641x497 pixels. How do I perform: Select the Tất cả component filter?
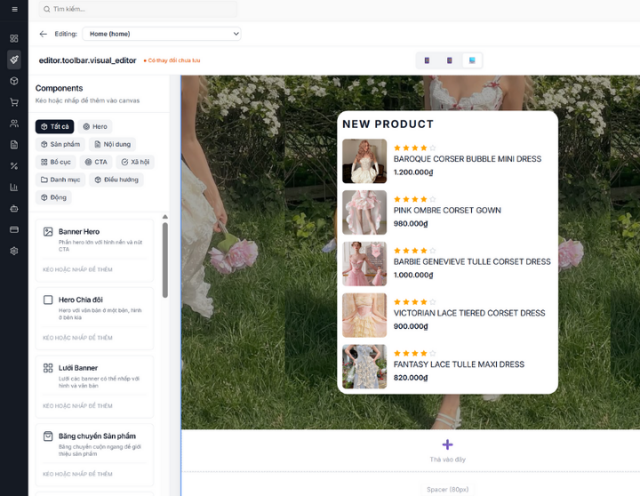[x=55, y=127]
